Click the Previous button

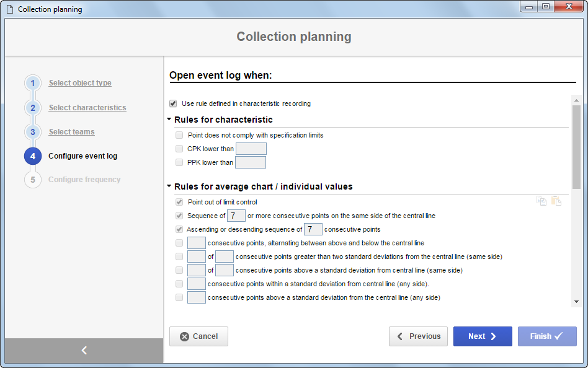point(418,336)
